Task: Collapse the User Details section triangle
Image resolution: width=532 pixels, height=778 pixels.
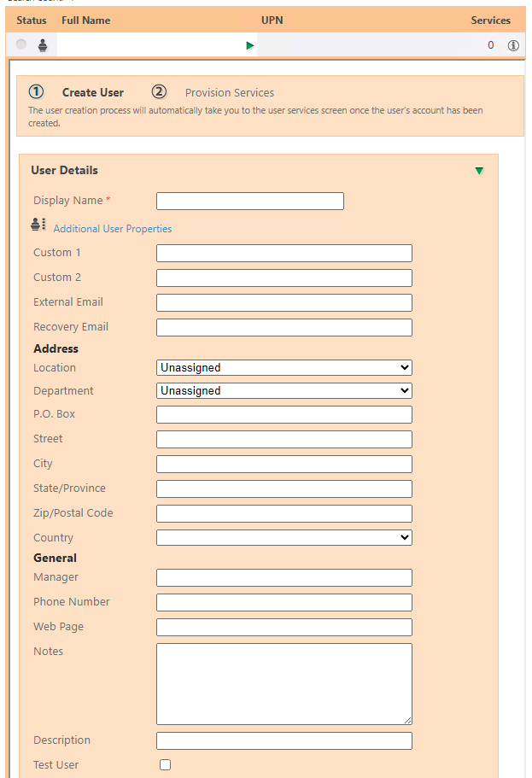Action: point(479,170)
